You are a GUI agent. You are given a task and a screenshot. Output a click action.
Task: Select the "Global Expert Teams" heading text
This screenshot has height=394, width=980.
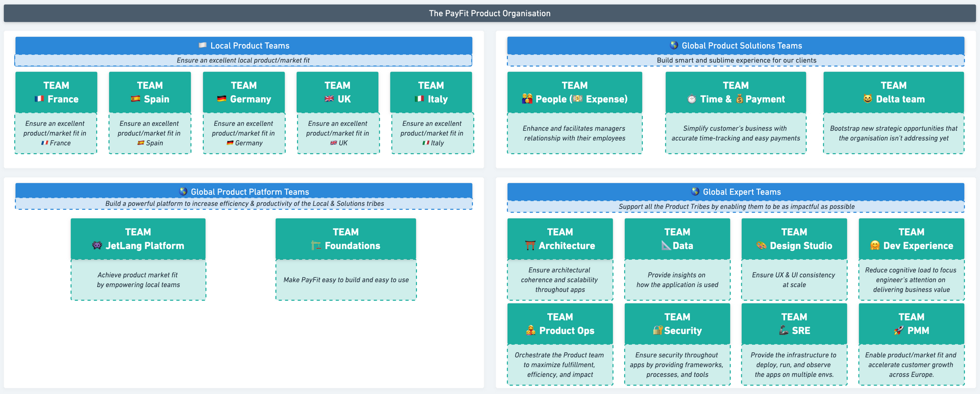[x=742, y=192]
